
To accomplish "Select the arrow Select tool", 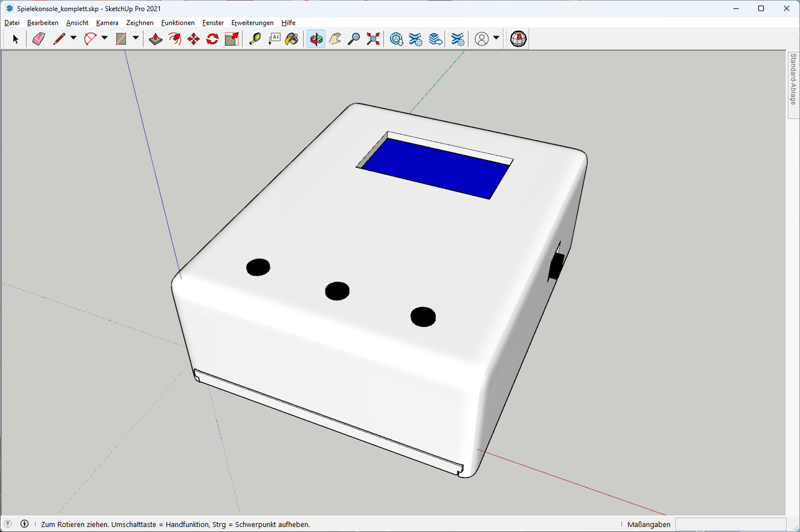I will pos(16,39).
